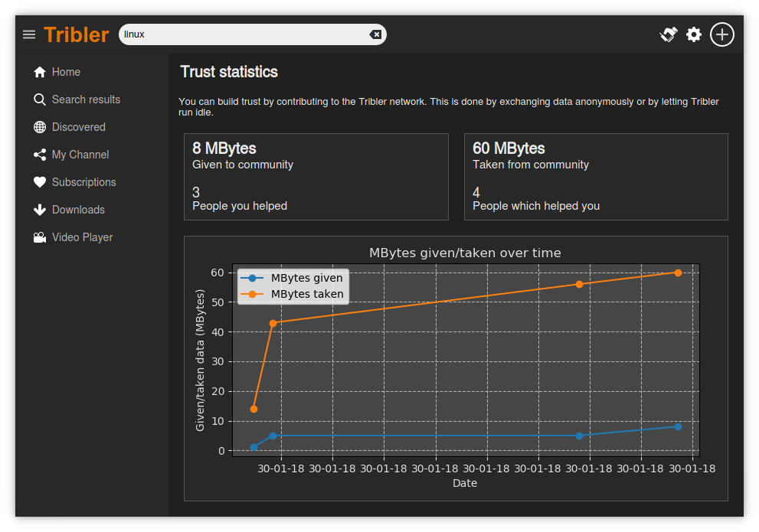The height and width of the screenshot is (532, 759).
Task: Click Given to community label
Action: pyautogui.click(x=243, y=165)
